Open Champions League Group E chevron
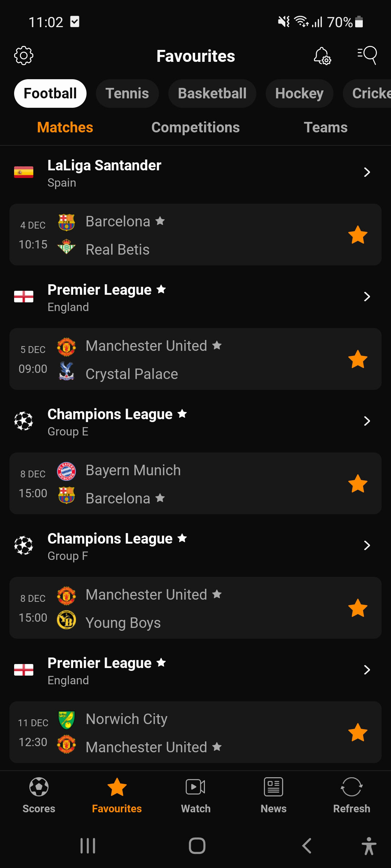391x868 pixels. [367, 421]
